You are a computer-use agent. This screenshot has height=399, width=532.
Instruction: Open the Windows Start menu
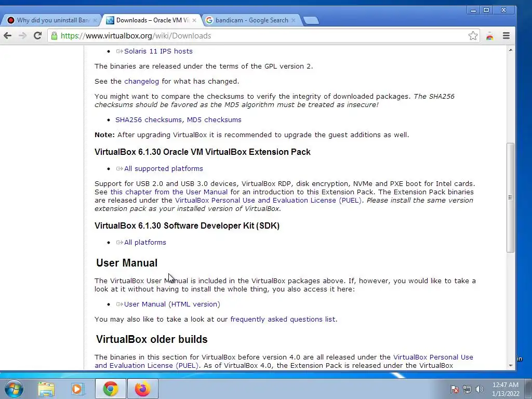[14, 389]
